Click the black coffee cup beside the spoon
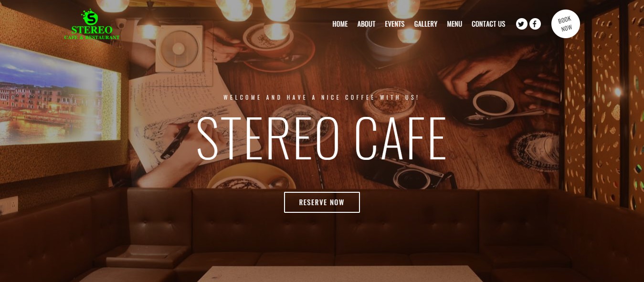This screenshot has width=644, height=282. (x=493, y=104)
